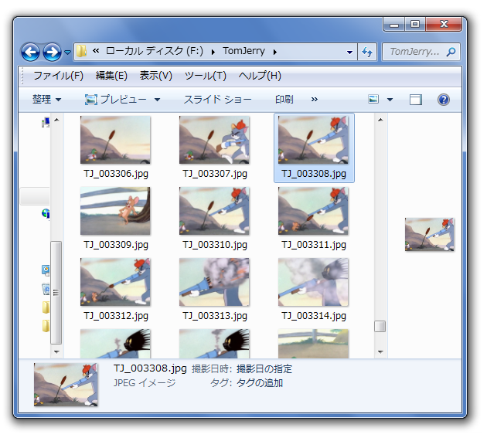
Task: Expand arrow after TomJerry in path
Action: click(275, 52)
